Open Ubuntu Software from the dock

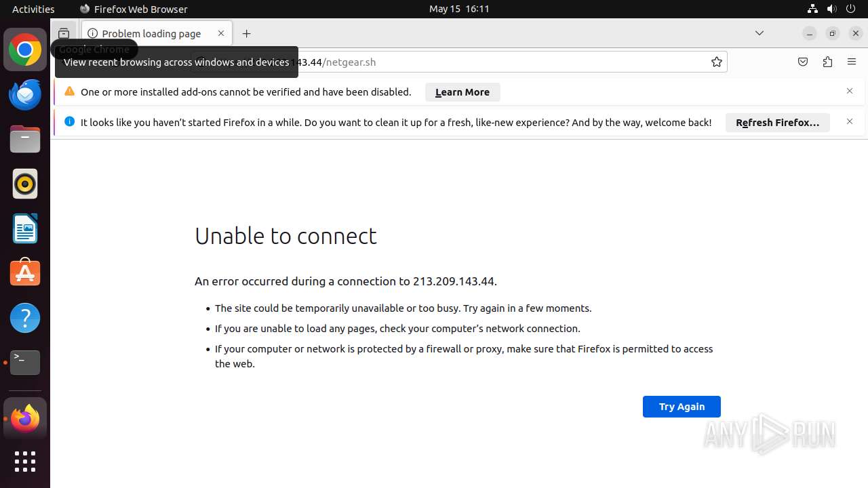click(x=25, y=273)
